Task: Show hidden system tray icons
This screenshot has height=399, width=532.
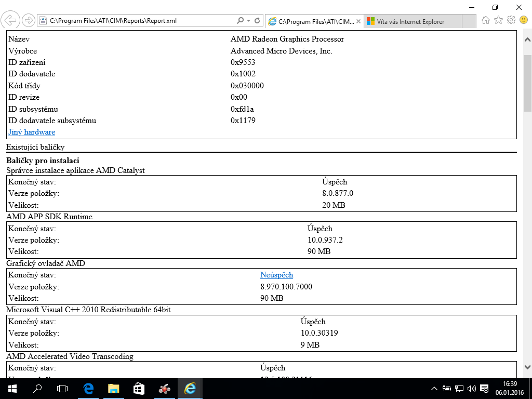Action: tap(434, 389)
